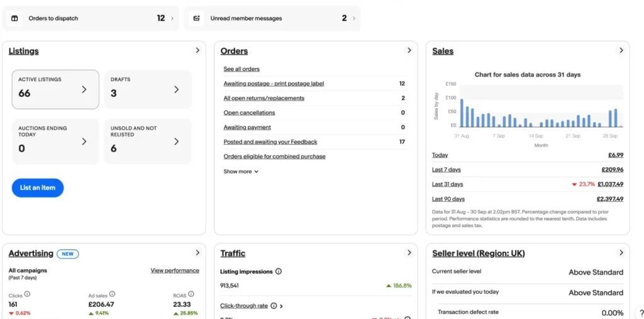Click the Listing impressions info icon
This screenshot has width=644, height=319.
(x=279, y=271)
